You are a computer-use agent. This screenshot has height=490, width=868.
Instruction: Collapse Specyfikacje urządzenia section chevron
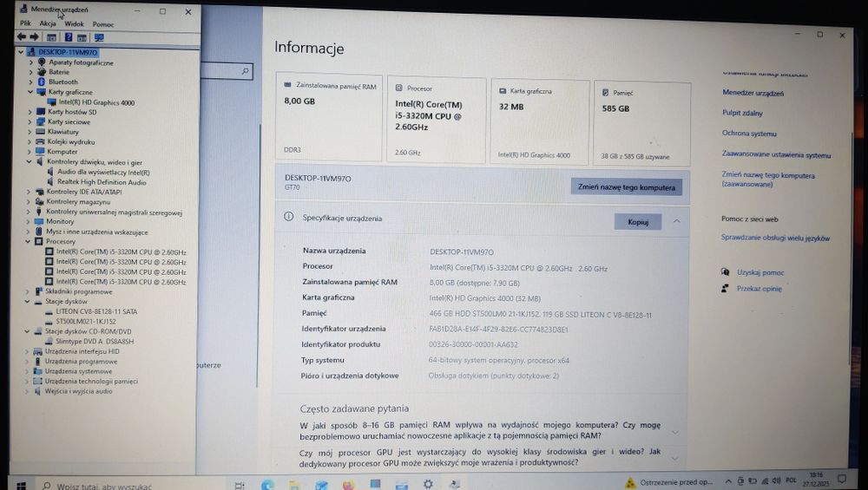tap(676, 221)
